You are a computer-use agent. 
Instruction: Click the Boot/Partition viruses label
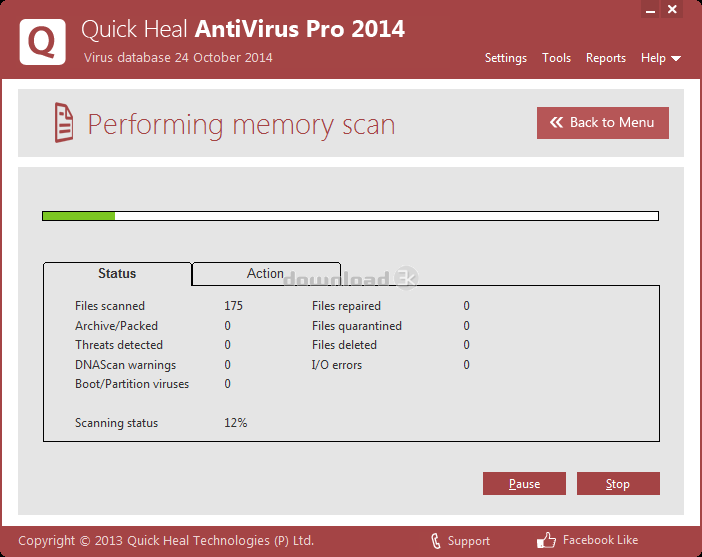[132, 384]
